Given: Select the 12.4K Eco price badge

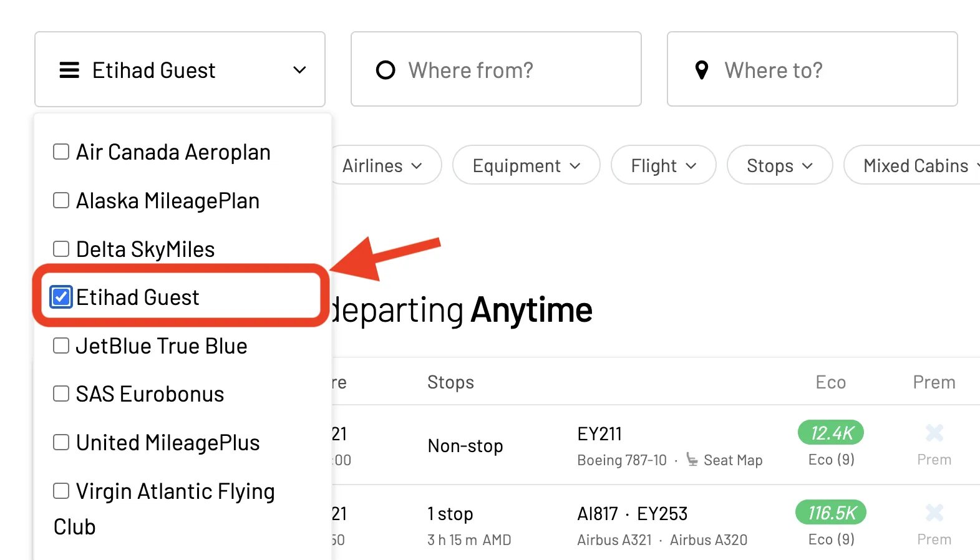Looking at the screenshot, I should tap(831, 433).
